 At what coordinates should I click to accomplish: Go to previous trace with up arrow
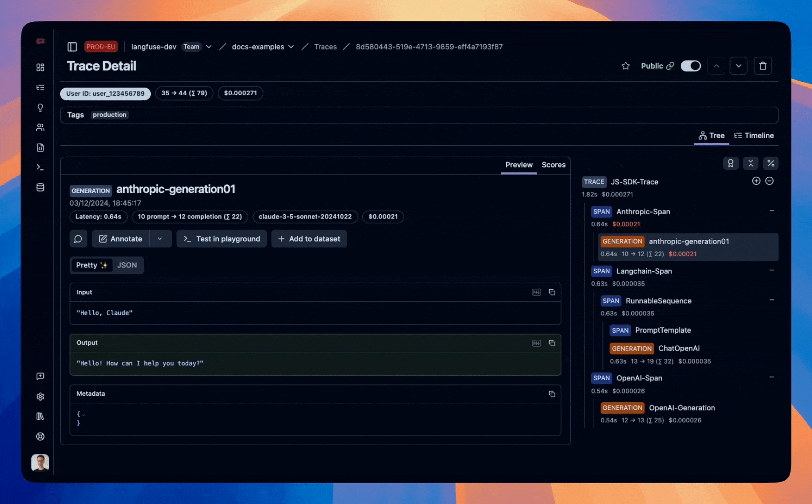716,66
